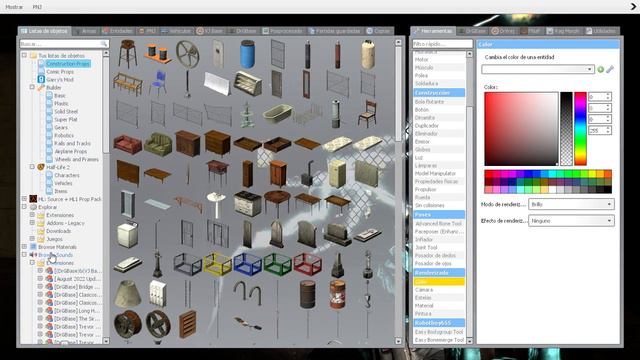Spawn the round wooden table prop
The image size is (640, 360).
pyautogui.click(x=278, y=203)
